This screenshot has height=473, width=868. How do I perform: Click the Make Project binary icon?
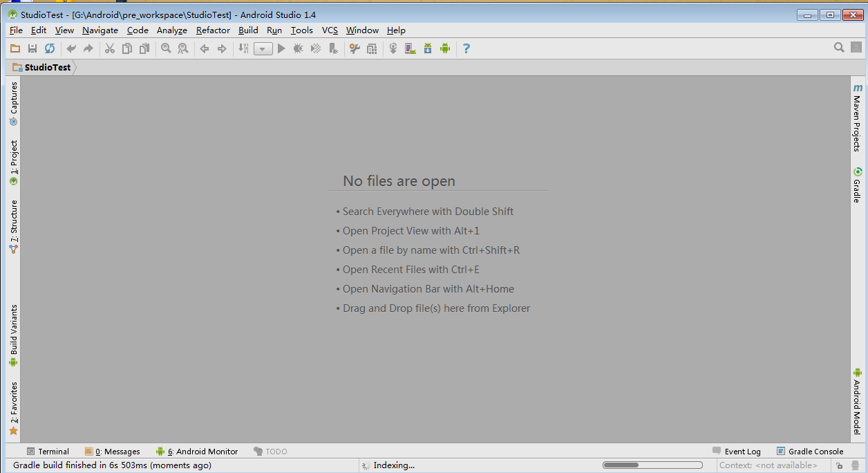point(243,48)
